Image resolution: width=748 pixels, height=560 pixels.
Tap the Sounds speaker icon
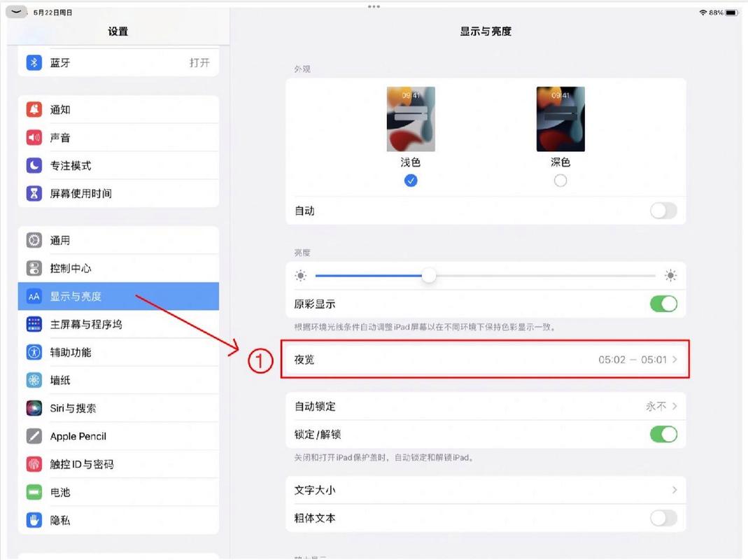pyautogui.click(x=34, y=137)
